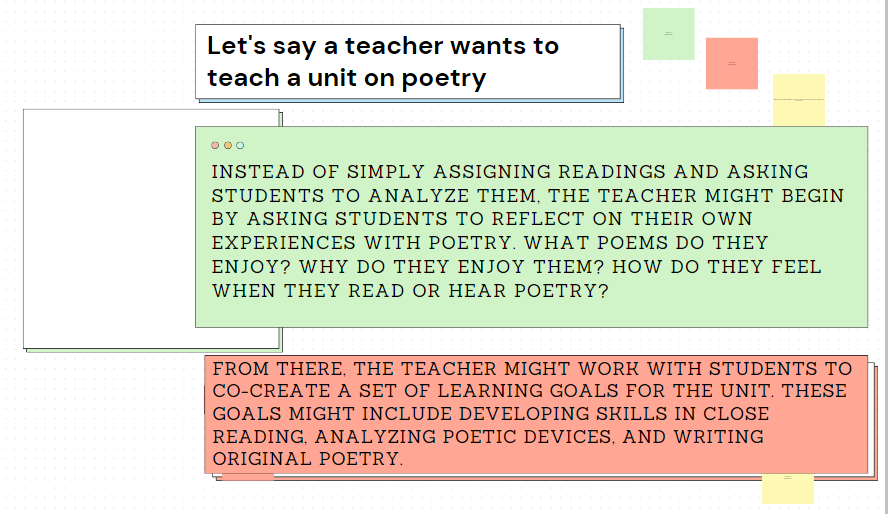Click the teal dot in green card header
Screen dimensions: 888x514
[240, 145]
